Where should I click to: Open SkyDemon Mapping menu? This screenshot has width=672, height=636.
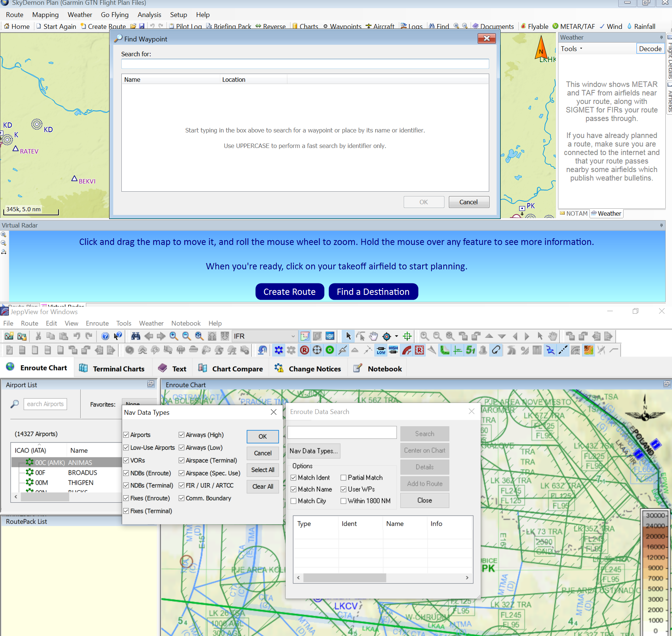pyautogui.click(x=46, y=15)
